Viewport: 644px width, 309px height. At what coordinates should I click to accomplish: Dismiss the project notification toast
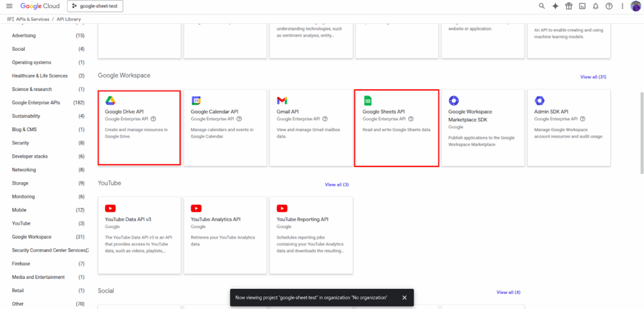[x=404, y=298]
